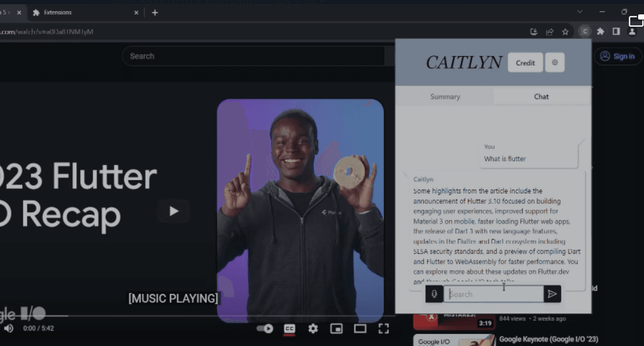
Task: Click the YouTube Sign in button
Action: pos(618,56)
